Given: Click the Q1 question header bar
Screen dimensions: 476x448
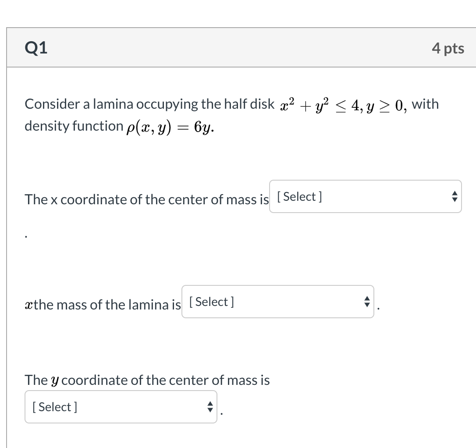Looking at the screenshot, I should point(241,48).
